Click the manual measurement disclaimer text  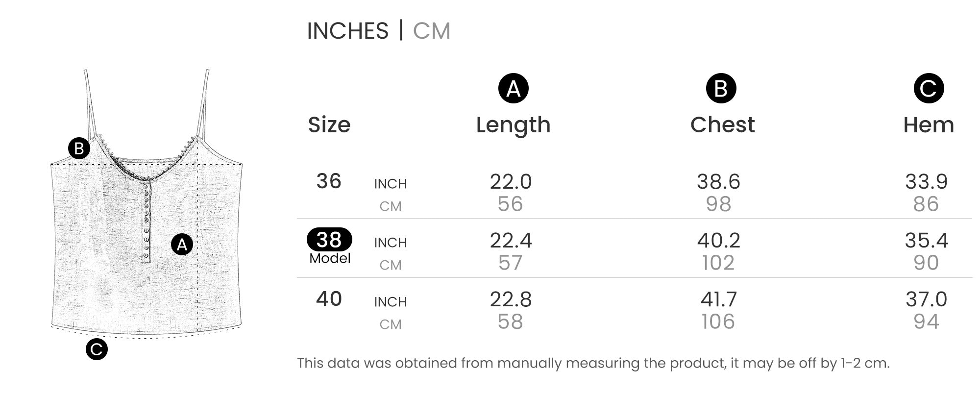[x=593, y=363]
